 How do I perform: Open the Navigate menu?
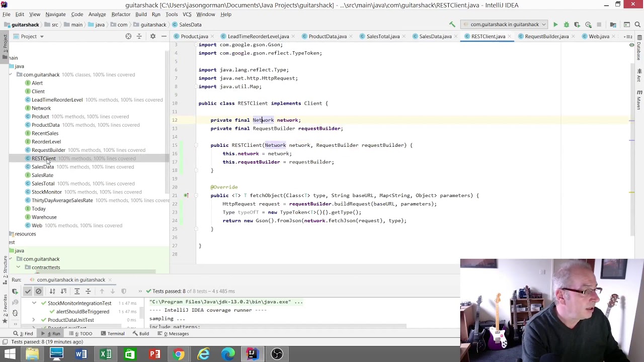[x=55, y=14]
